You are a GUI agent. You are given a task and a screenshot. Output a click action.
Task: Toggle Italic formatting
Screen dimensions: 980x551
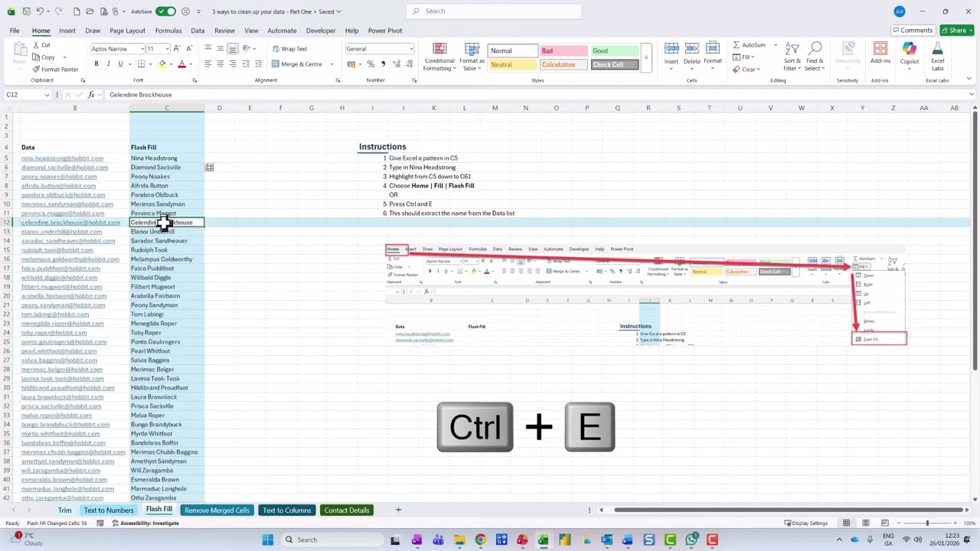tap(108, 64)
